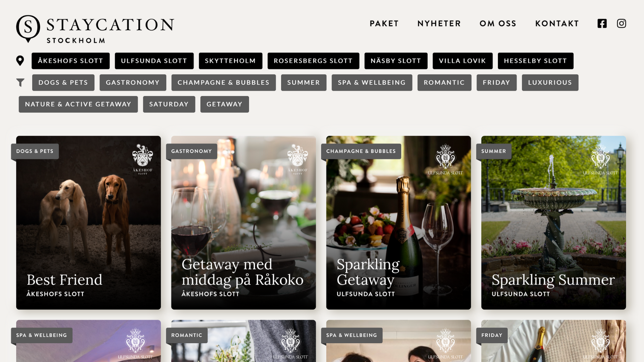
Task: Click the Champagne & Bubbles card label
Action: coord(361,151)
